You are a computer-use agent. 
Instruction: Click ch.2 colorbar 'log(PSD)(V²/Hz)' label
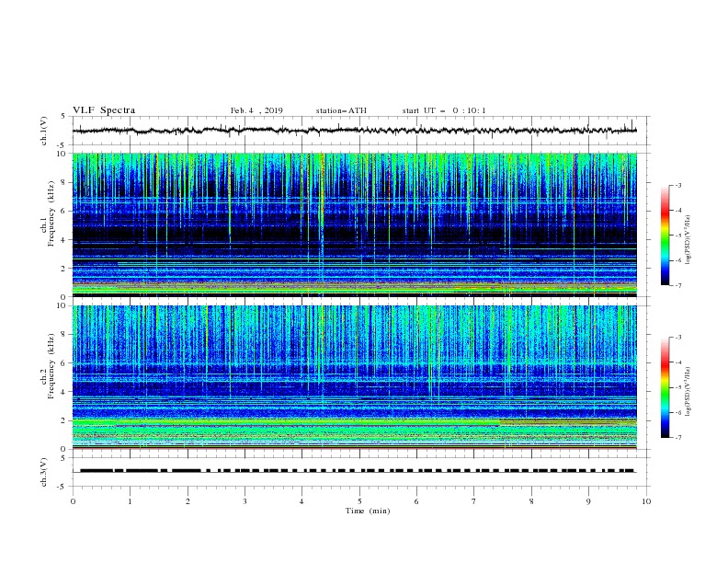tap(688, 391)
